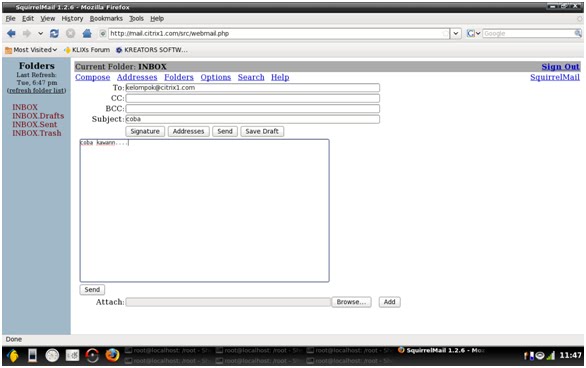The height and width of the screenshot is (368, 586).
Task: Open the History menu
Action: coord(72,18)
